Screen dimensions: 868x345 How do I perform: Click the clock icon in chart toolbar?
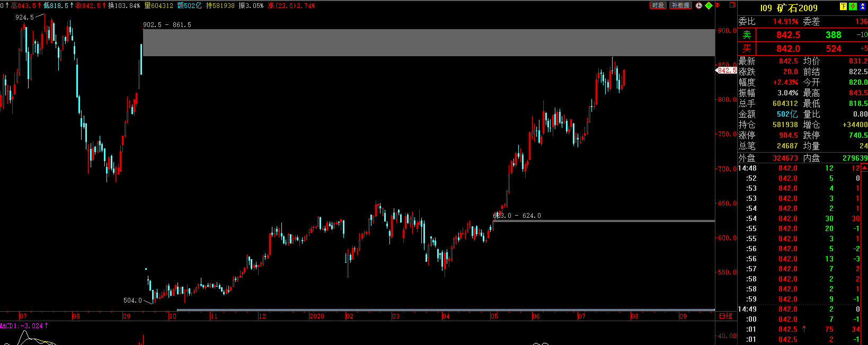(x=699, y=5)
